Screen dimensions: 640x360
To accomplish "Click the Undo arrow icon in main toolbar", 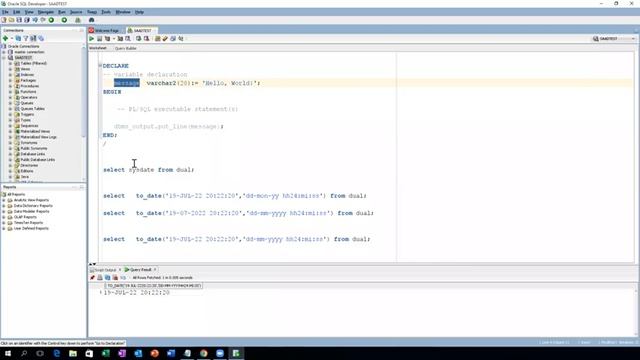I will point(35,20).
